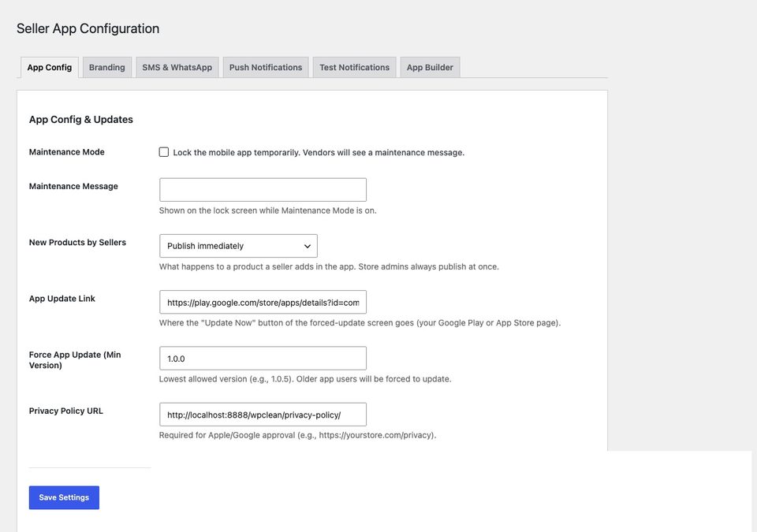The width and height of the screenshot is (757, 532).
Task: Focus the Force App Update version field
Action: click(263, 358)
